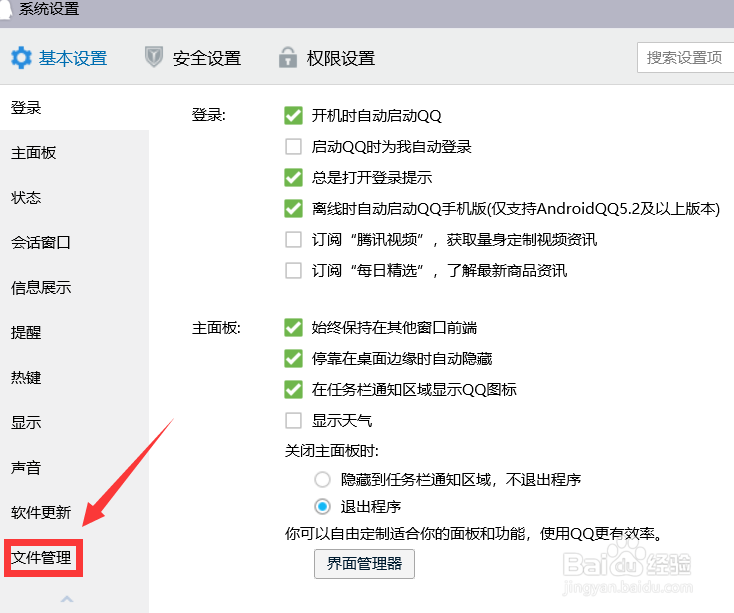Go to 热键 settings in the sidebar
Screen dimensions: 734x613
pyautogui.click(x=26, y=377)
